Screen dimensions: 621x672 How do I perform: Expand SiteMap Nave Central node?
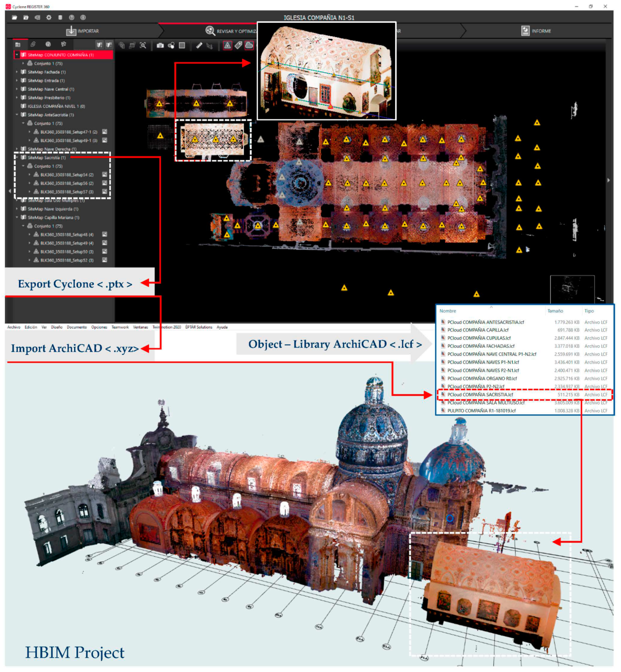click(x=17, y=89)
